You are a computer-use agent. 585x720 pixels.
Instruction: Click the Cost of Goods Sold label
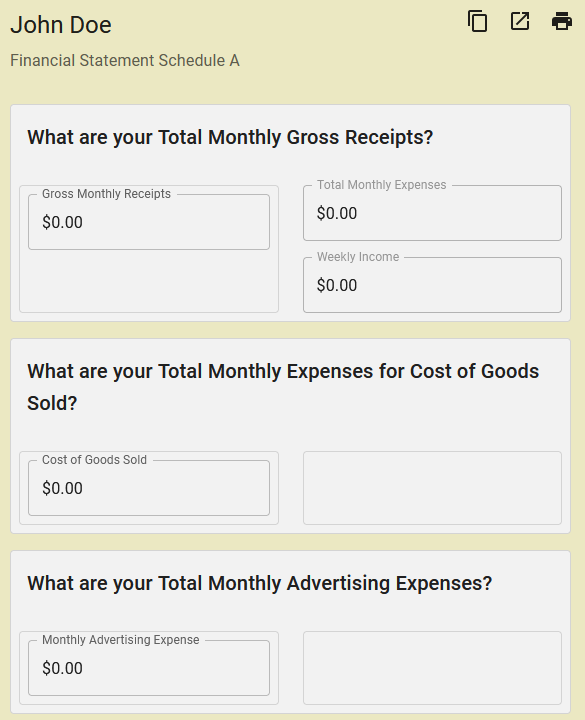pyautogui.click(x=95, y=460)
